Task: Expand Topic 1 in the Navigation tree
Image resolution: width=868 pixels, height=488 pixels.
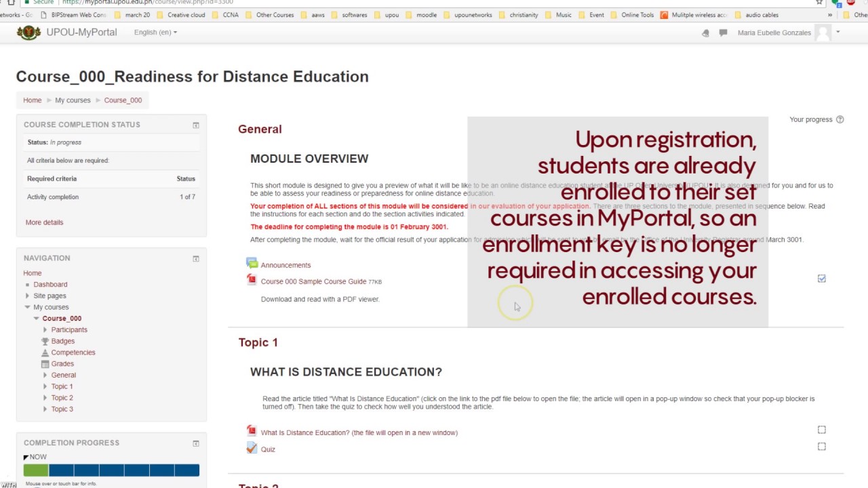Action: 45,386
